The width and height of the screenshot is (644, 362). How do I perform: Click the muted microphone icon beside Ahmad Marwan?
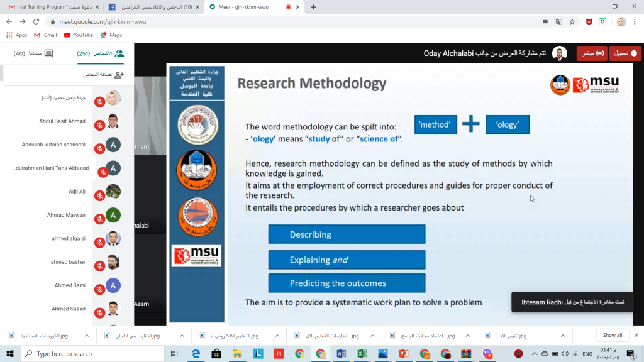pos(99,219)
